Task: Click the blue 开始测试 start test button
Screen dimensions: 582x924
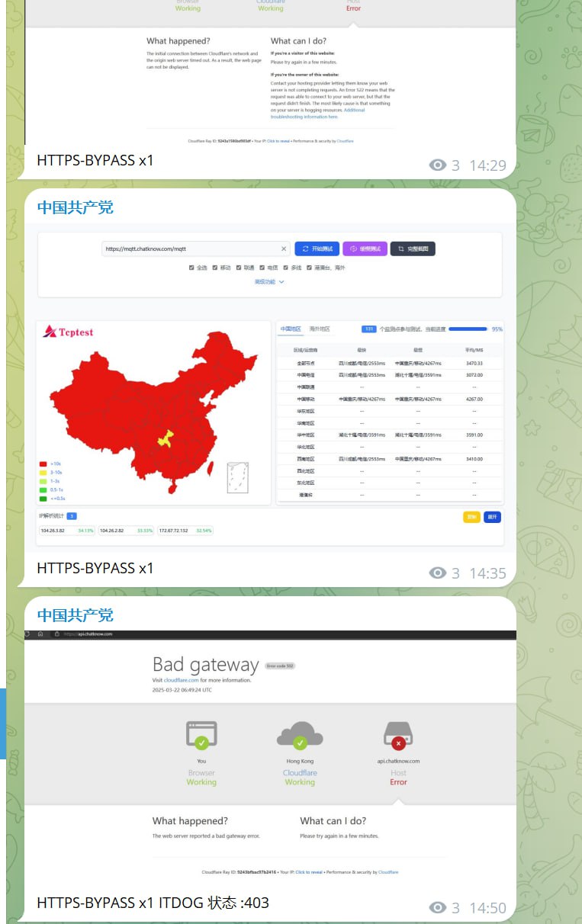Action: pyautogui.click(x=317, y=249)
